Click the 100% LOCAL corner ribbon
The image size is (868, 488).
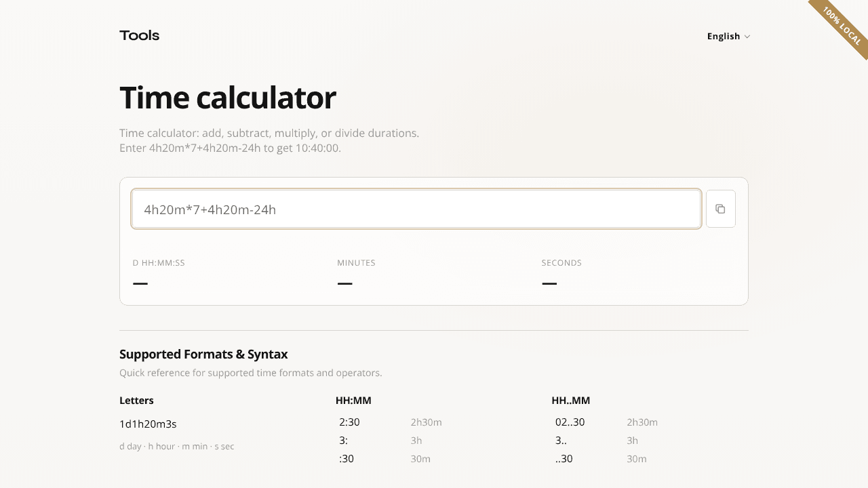(841, 26)
